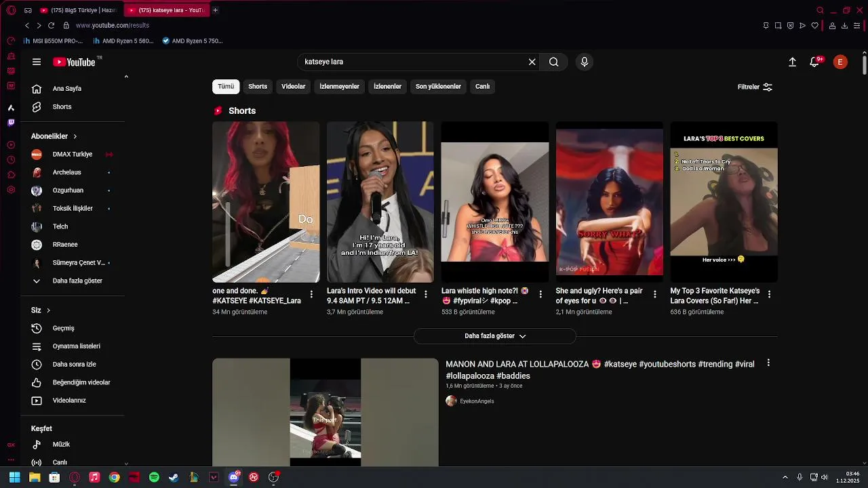Expand 'Daha fazla göster' under Shorts shelf
The height and width of the screenshot is (488, 868).
click(495, 336)
